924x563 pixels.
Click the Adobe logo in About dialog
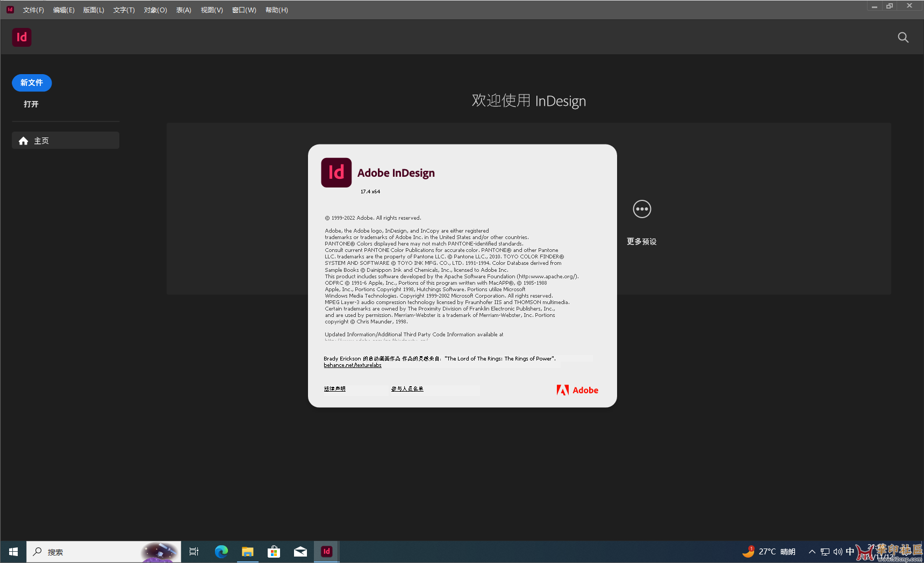(x=577, y=390)
